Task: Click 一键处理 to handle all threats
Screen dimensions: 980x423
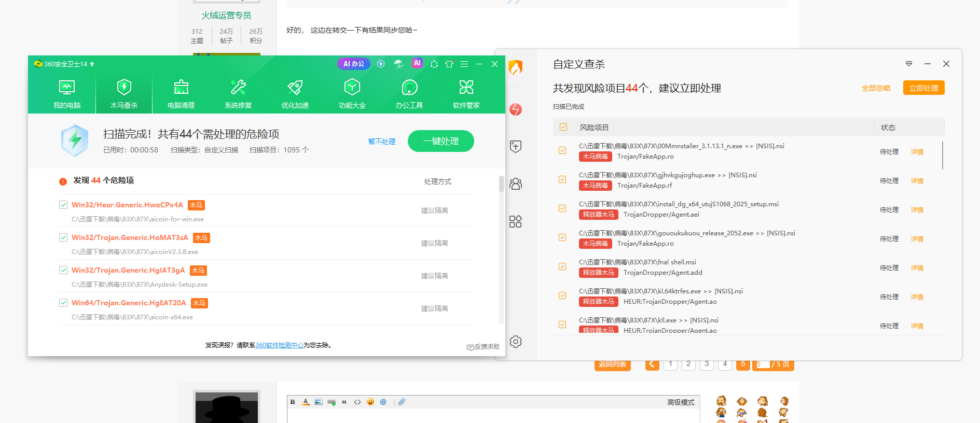Action: click(x=441, y=141)
